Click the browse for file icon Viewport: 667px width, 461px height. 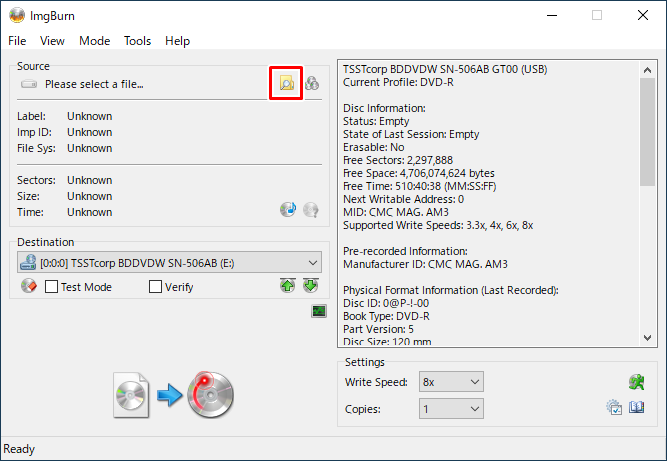(287, 84)
